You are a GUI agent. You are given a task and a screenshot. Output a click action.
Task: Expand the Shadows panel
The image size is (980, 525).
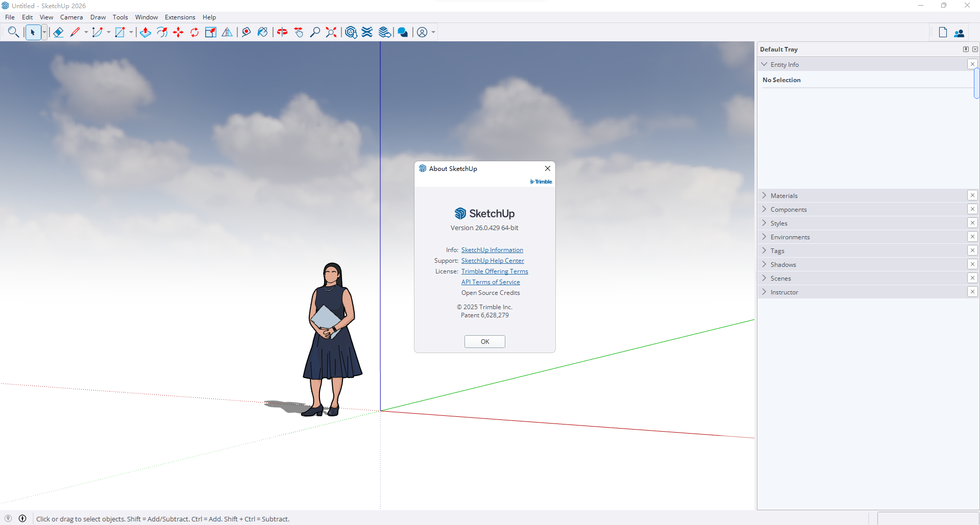pos(783,264)
